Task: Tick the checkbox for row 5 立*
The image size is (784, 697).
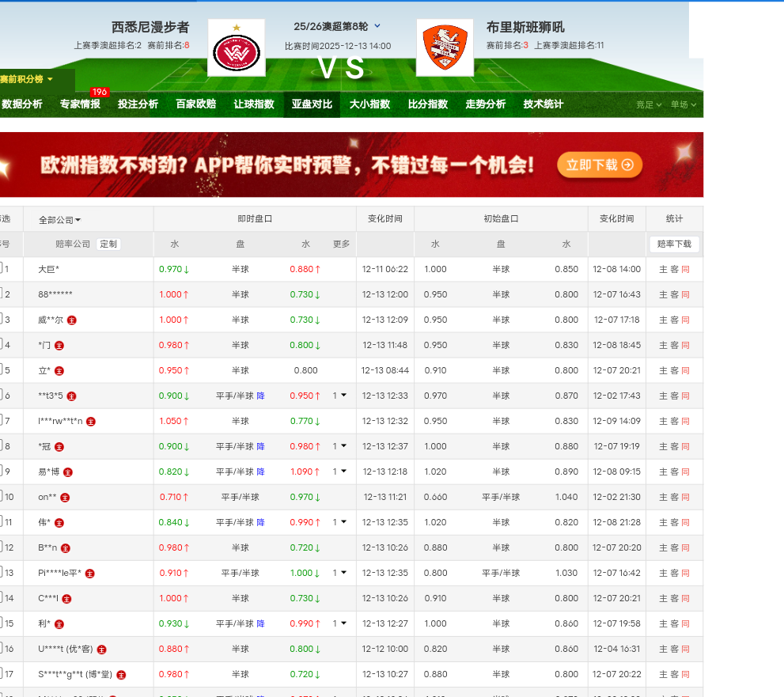Action: tap(1, 370)
